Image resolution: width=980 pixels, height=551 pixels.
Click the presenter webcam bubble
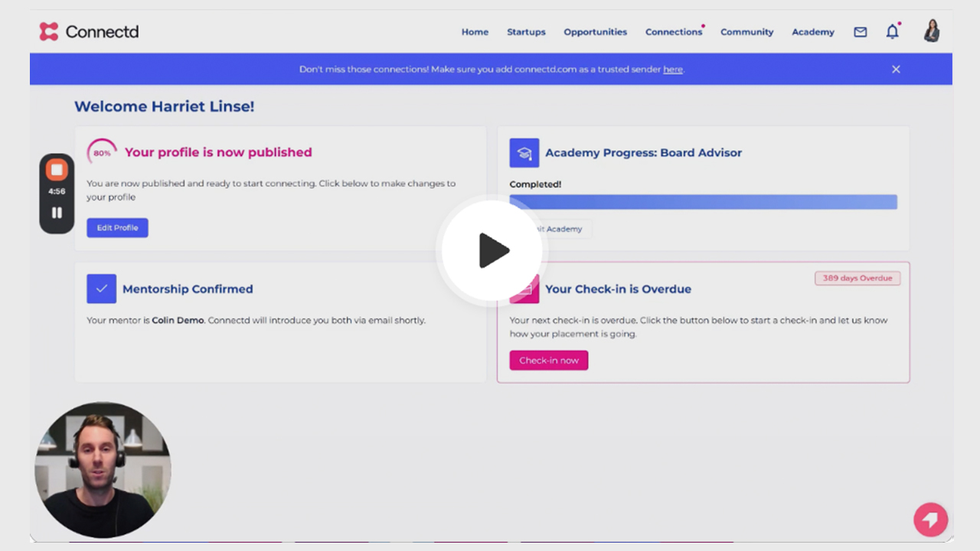pos(103,470)
